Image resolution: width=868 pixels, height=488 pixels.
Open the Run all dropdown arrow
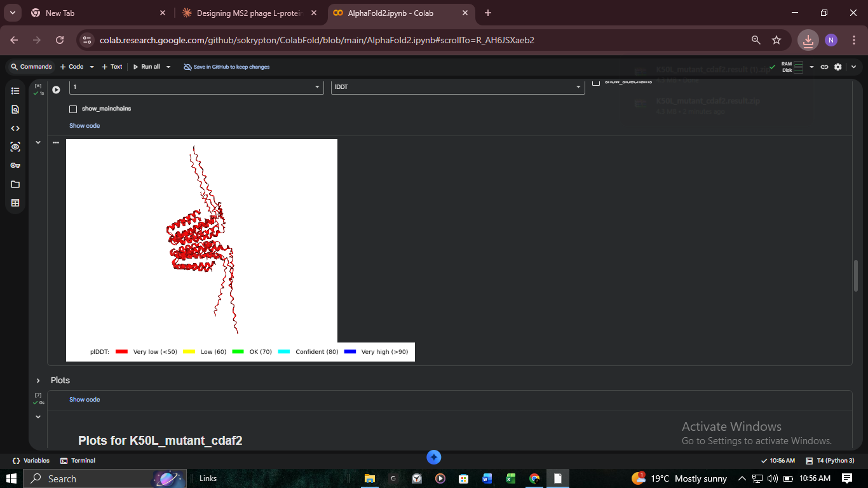click(168, 67)
